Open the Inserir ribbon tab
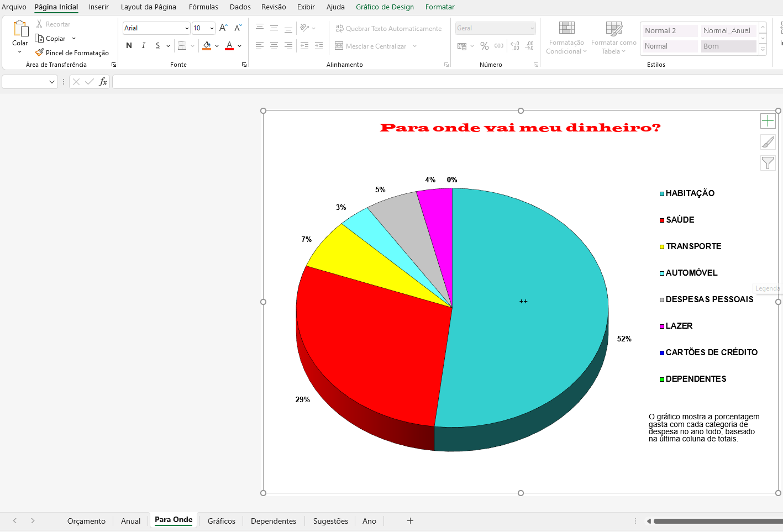 tap(98, 7)
